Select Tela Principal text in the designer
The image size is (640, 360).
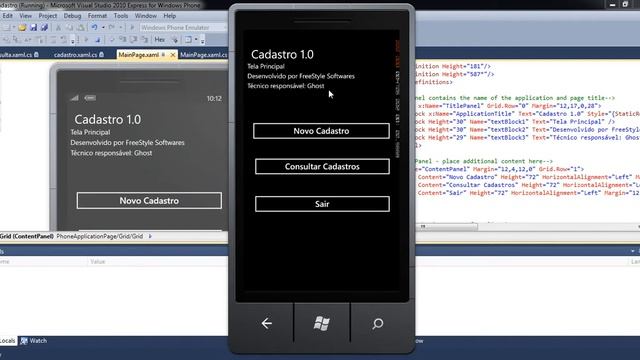90,132
